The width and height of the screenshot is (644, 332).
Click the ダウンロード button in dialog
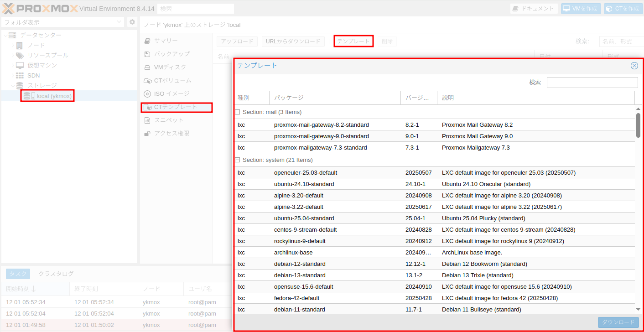(618, 322)
